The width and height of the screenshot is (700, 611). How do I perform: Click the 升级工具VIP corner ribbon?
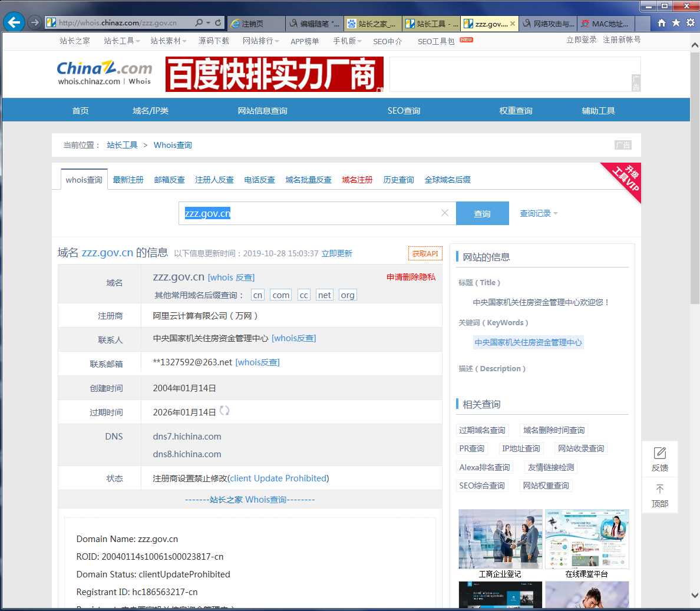[626, 177]
